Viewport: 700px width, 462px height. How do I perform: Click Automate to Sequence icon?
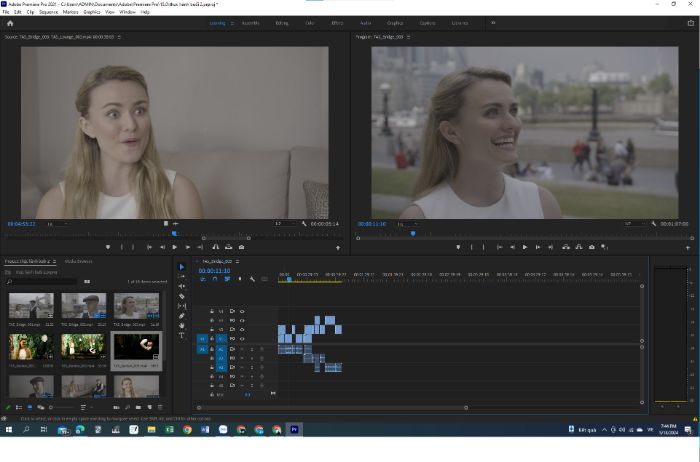pyautogui.click(x=117, y=407)
